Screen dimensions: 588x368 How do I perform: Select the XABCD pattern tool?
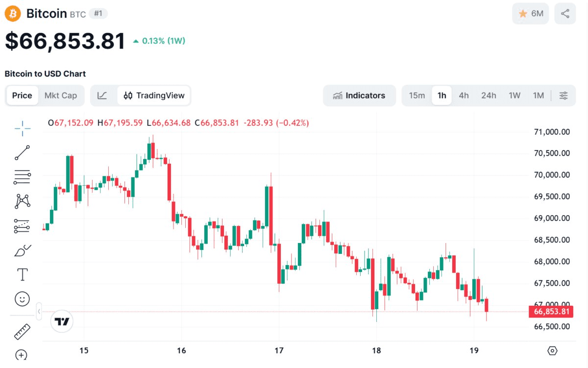[x=23, y=201]
